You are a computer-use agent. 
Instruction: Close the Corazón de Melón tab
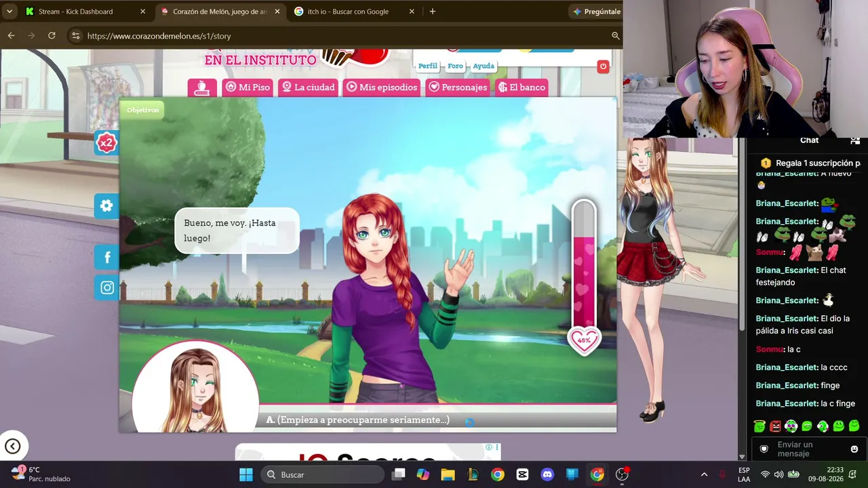pyautogui.click(x=277, y=12)
